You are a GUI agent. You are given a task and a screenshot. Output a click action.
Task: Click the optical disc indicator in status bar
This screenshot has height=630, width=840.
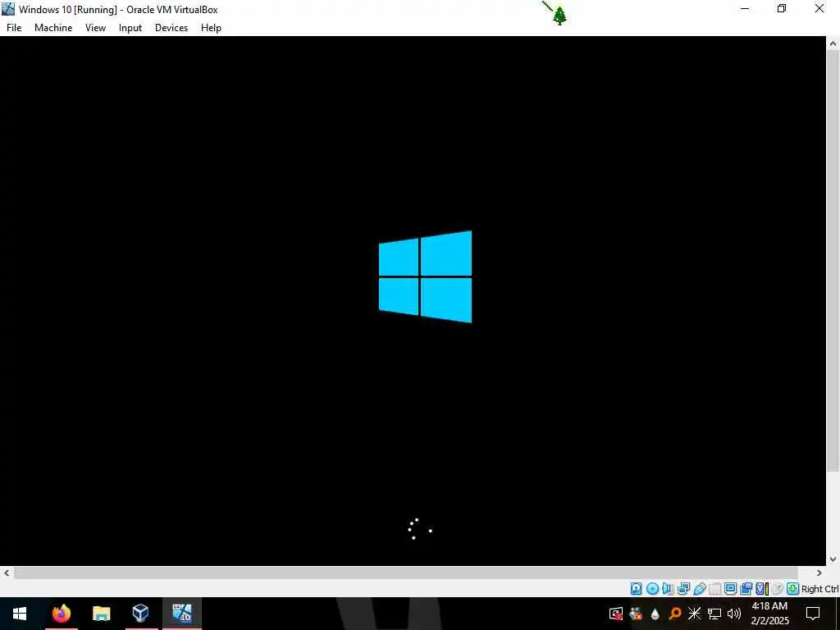click(652, 589)
